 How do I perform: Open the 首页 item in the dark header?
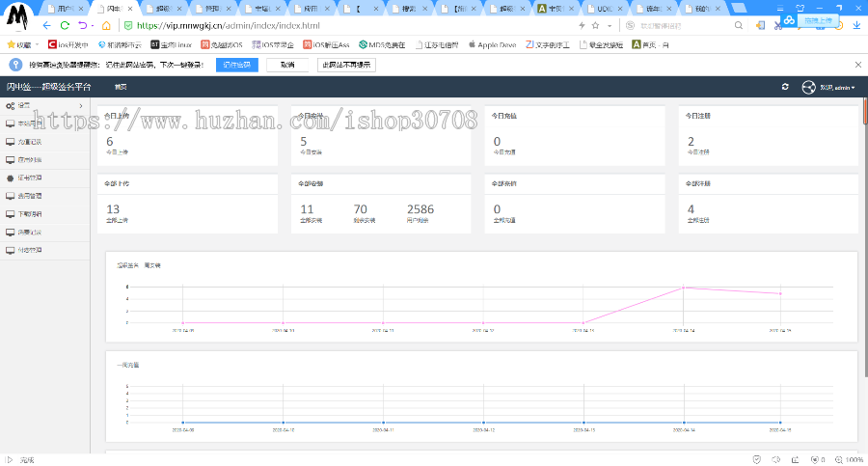[121, 87]
